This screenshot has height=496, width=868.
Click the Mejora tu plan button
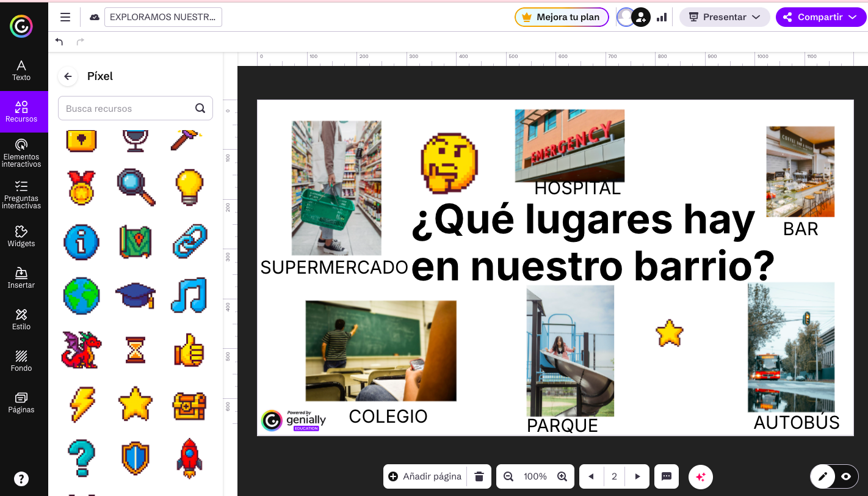(x=561, y=16)
